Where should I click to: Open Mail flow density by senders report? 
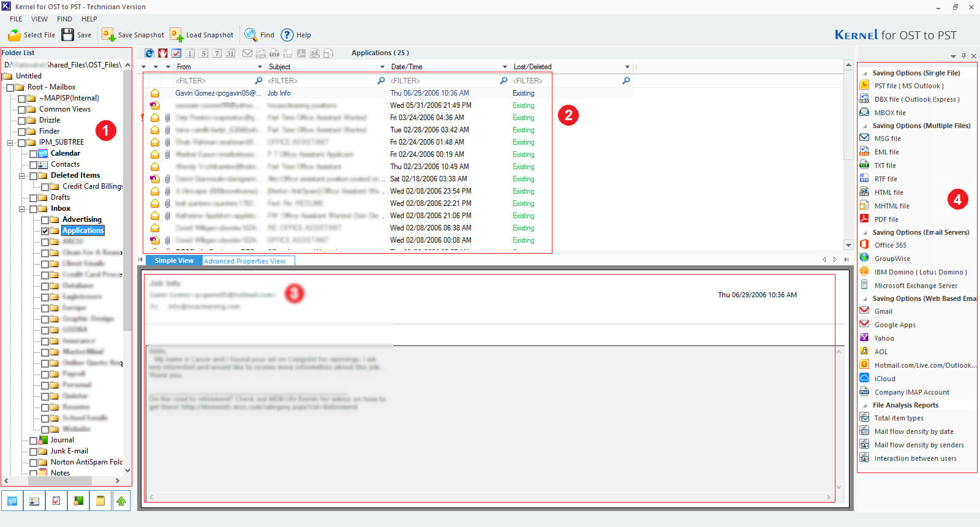pos(919,445)
